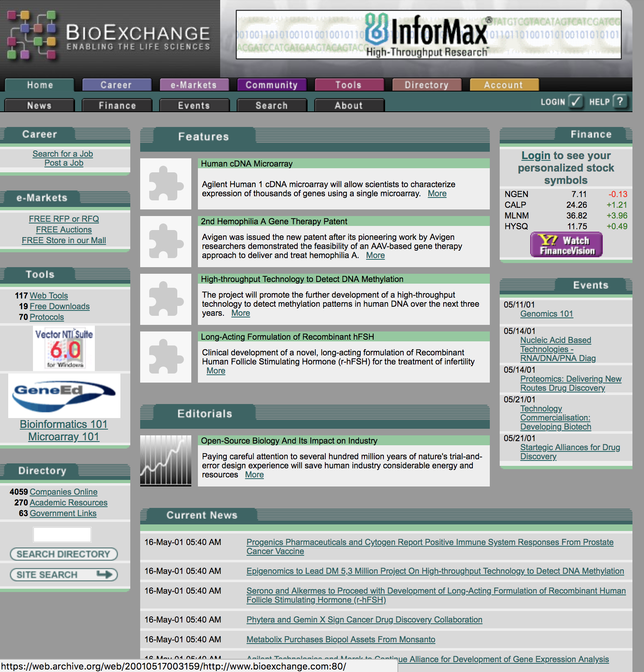Viewport: 644px width, 672px height.
Task: Click puzzle icon for Hemophilia A Gene Therapy
Action: tap(166, 242)
